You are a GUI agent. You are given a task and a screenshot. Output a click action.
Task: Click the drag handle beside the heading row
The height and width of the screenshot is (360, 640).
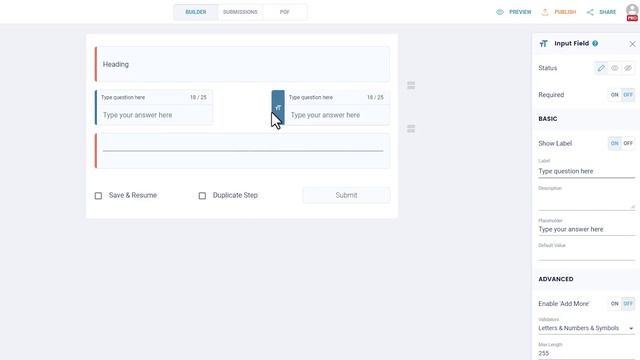pos(411,85)
